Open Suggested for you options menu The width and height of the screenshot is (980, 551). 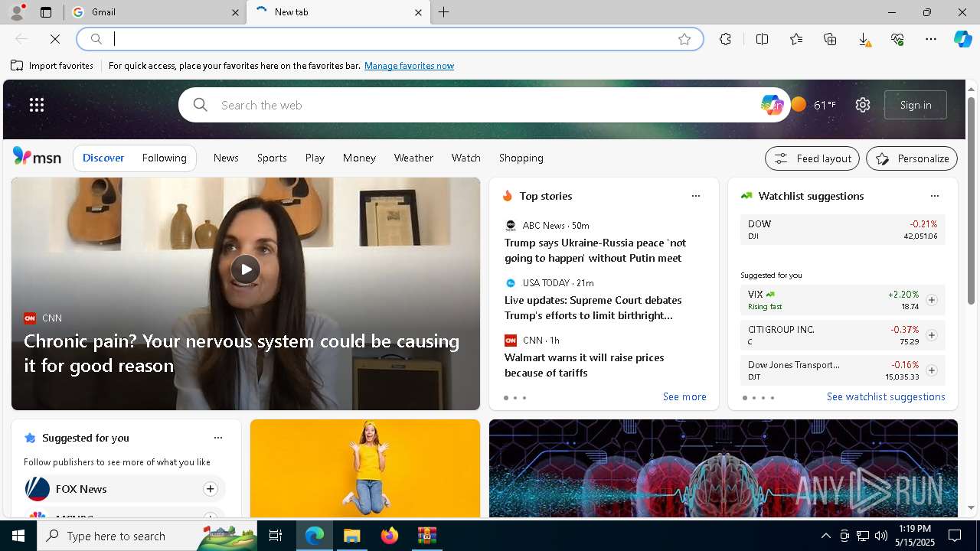coord(218,438)
